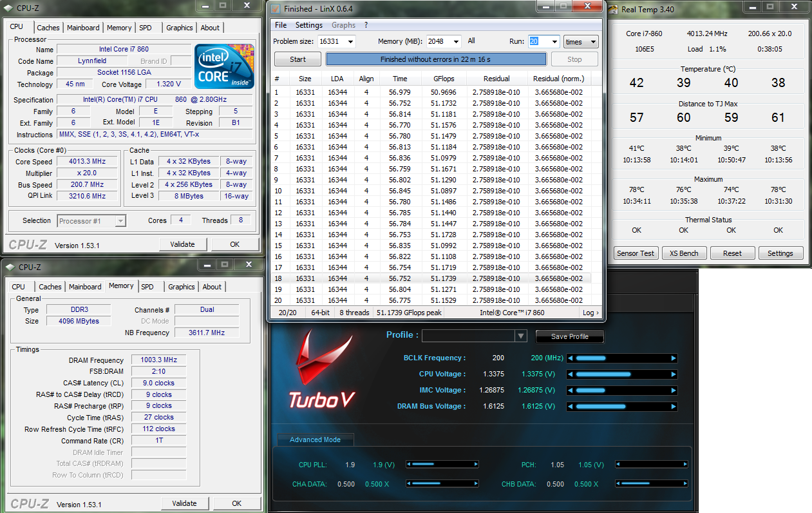
Task: Switch to Caches tab in top CPU-Z
Action: [x=48, y=28]
